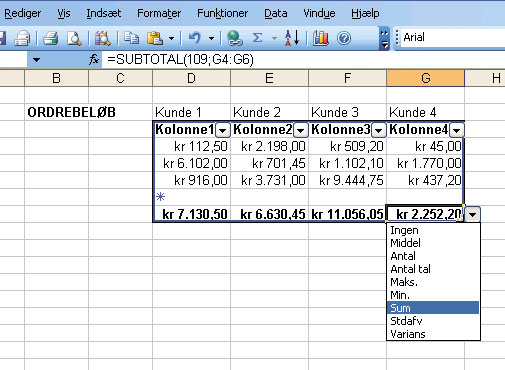Insert hyperlink using globe-chain icon
This screenshot has width=505, height=370.
pos(235,38)
